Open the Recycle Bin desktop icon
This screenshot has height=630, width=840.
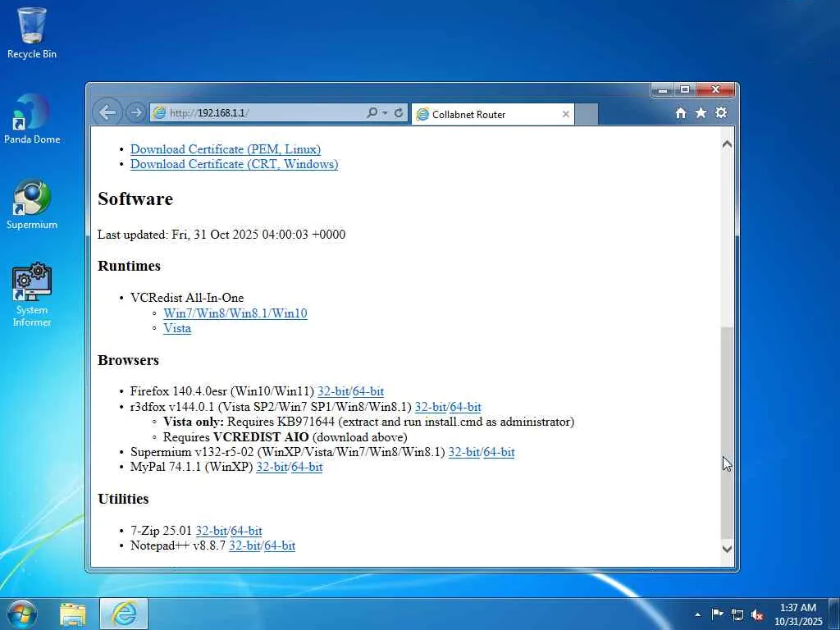[x=32, y=33]
